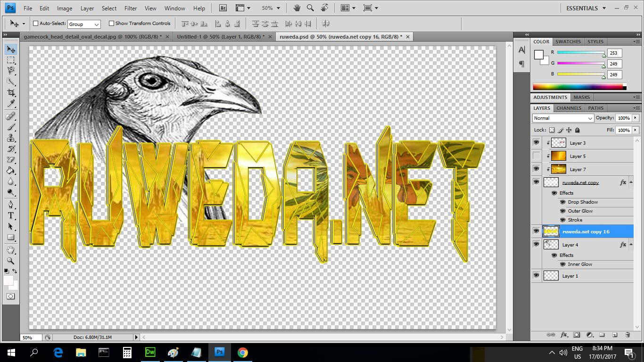Viewport: 644px width, 362px height.
Task: Show the hidden Layer 5
Action: coord(536,156)
